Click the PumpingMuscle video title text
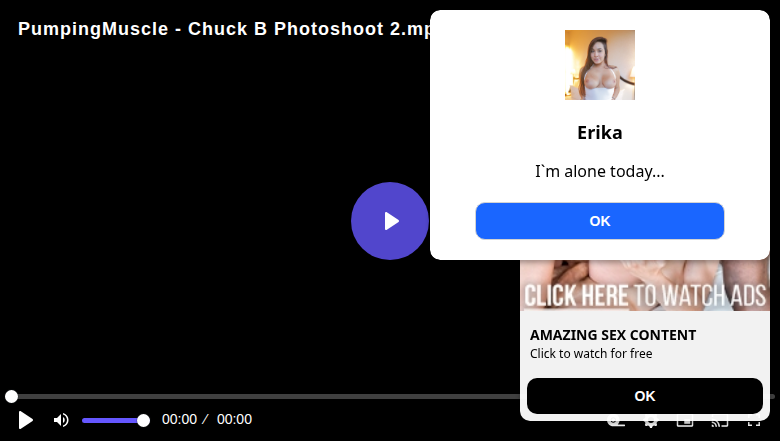The height and width of the screenshot is (441, 780). point(224,29)
